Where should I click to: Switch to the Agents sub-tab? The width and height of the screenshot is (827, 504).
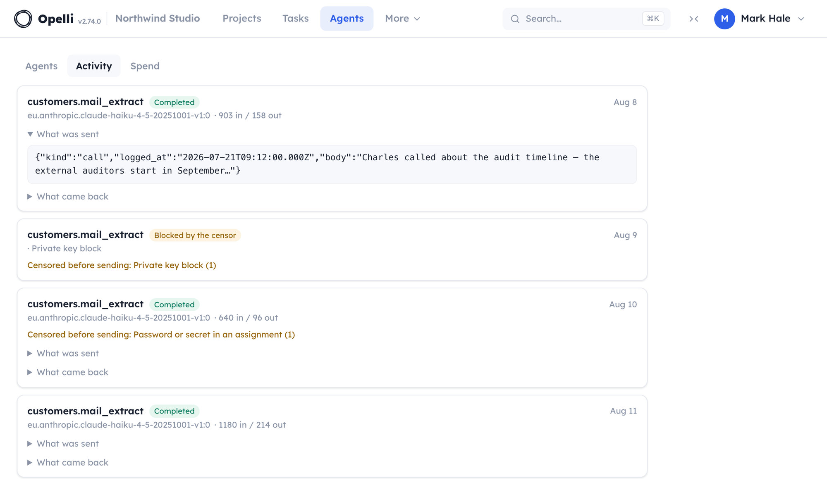41,66
